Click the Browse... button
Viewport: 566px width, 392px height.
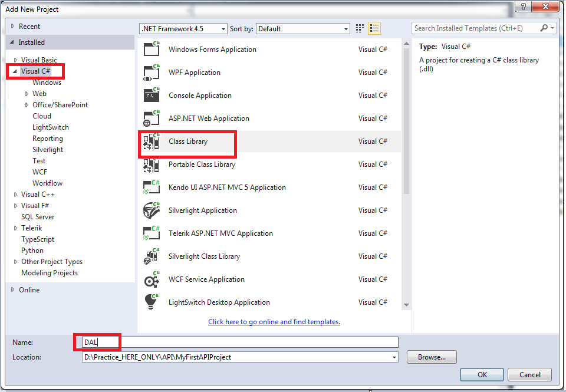[x=432, y=357]
